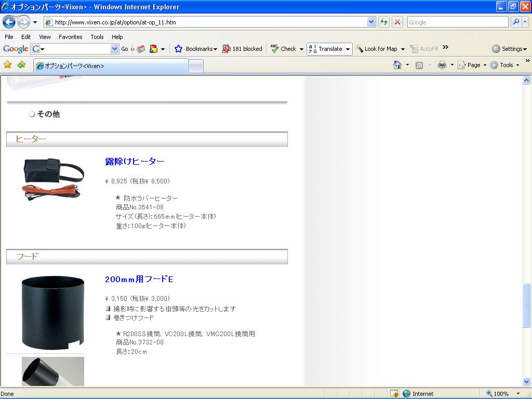The height and width of the screenshot is (399, 532).
Task: Click the AutoFill button
Action: click(424, 49)
